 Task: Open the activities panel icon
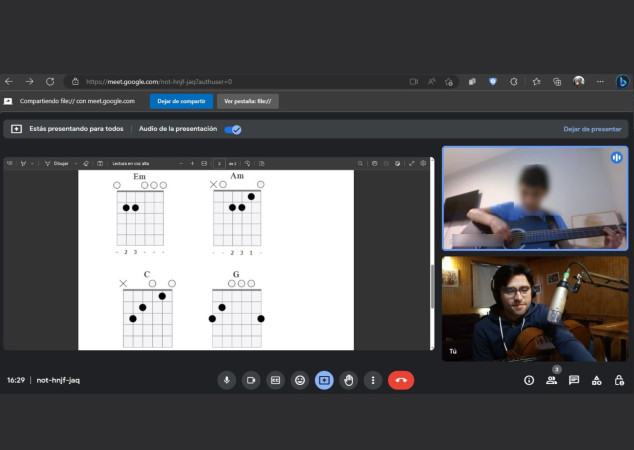click(x=596, y=380)
